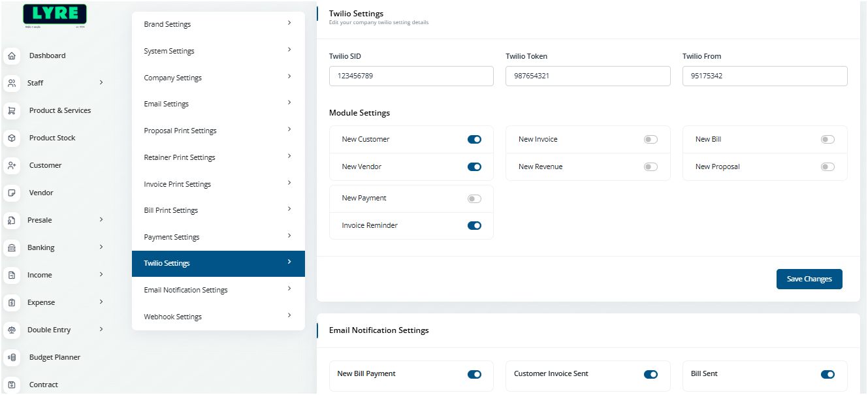This screenshot has width=868, height=395.
Task: Click the Budget Planner icon
Action: click(12, 358)
